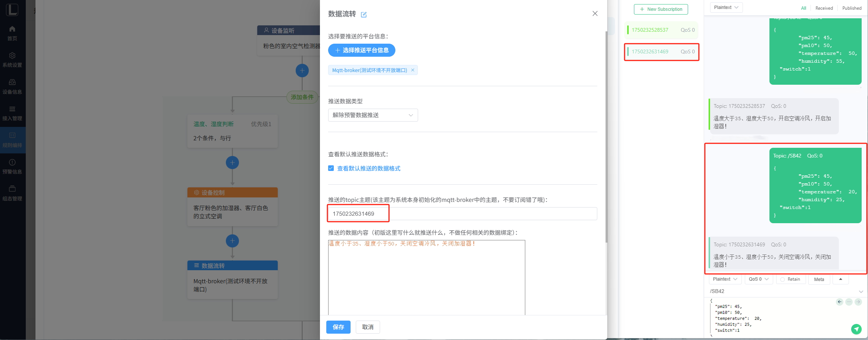Click the topic input field containing 1750232631469
Image resolution: width=868 pixels, height=340 pixels.
point(462,214)
